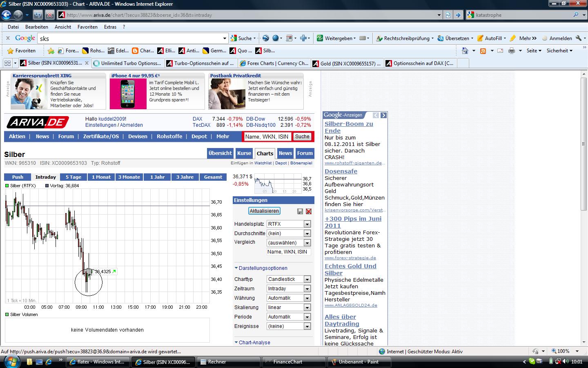Open the Rohstoffe navigation link

click(x=169, y=137)
